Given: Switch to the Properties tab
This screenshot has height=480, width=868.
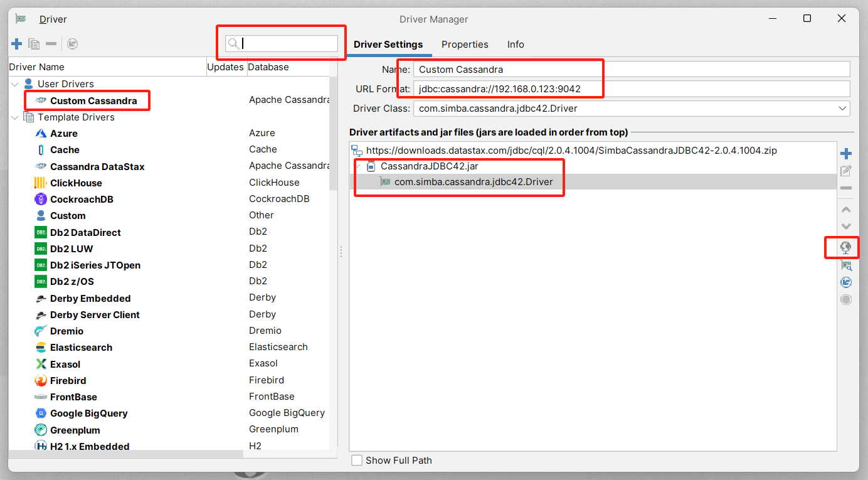Looking at the screenshot, I should click(x=465, y=45).
